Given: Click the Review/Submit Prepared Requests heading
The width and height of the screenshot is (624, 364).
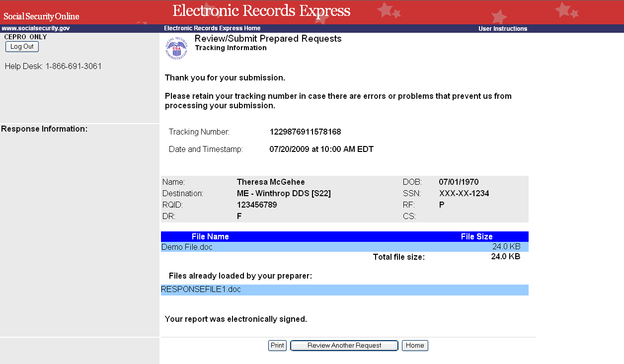Looking at the screenshot, I should pyautogui.click(x=268, y=39).
